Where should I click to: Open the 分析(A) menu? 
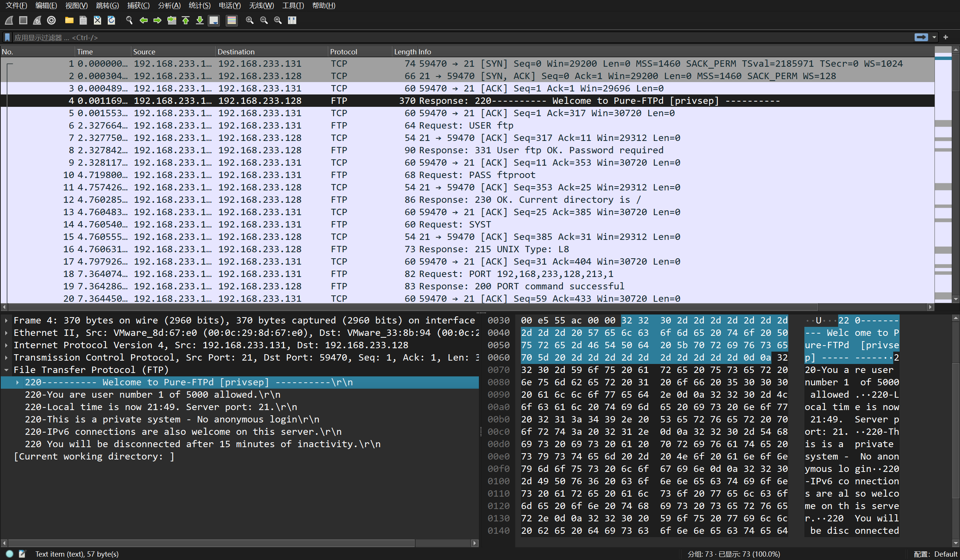pos(169,5)
